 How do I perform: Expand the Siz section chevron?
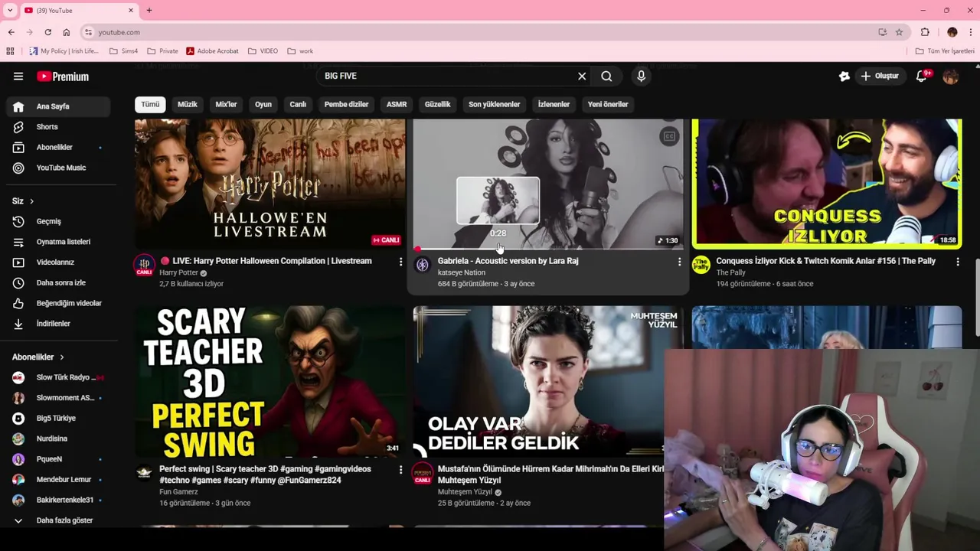tap(31, 201)
